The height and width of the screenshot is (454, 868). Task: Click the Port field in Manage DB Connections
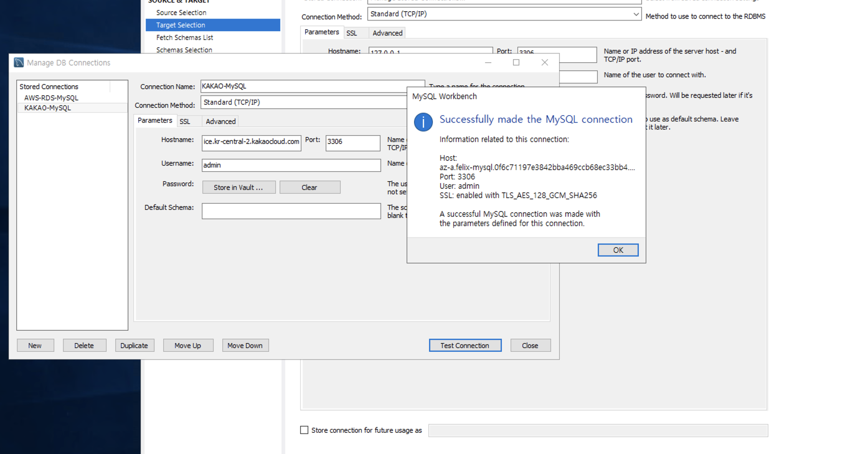(353, 143)
